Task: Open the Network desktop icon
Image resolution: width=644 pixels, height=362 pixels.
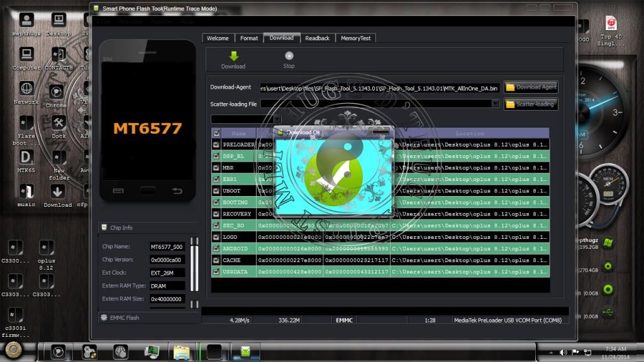Action: click(x=26, y=89)
